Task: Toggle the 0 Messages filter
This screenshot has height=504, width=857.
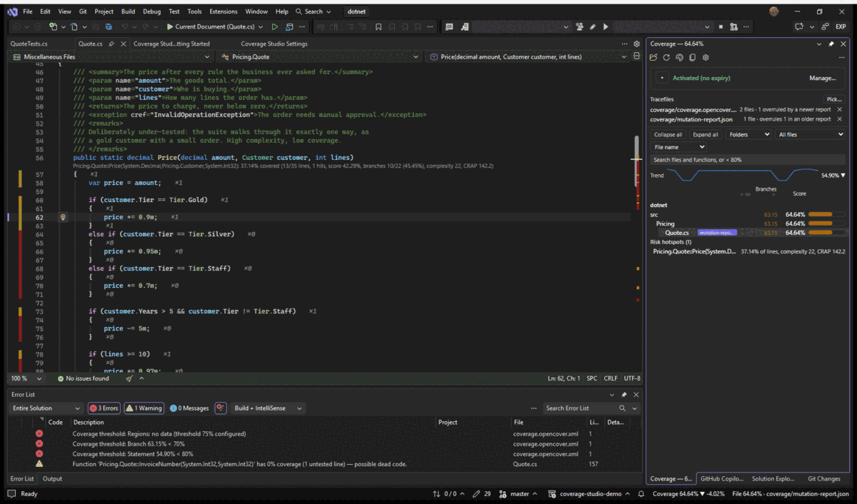Action: 189,408
